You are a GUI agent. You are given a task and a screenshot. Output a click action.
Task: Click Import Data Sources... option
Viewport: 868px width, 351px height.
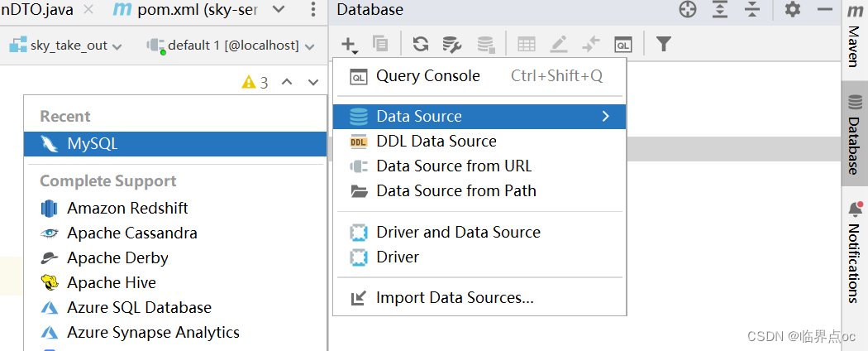point(455,298)
